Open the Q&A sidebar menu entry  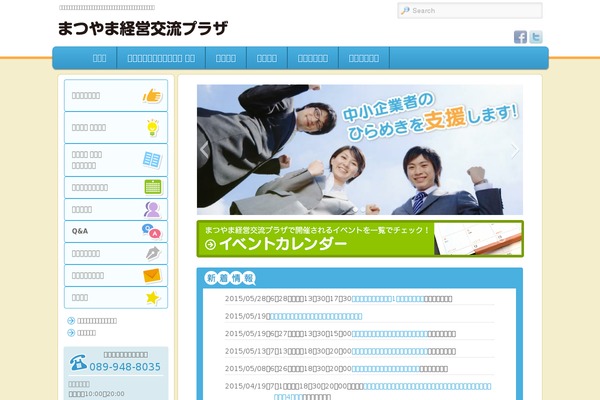click(116, 231)
